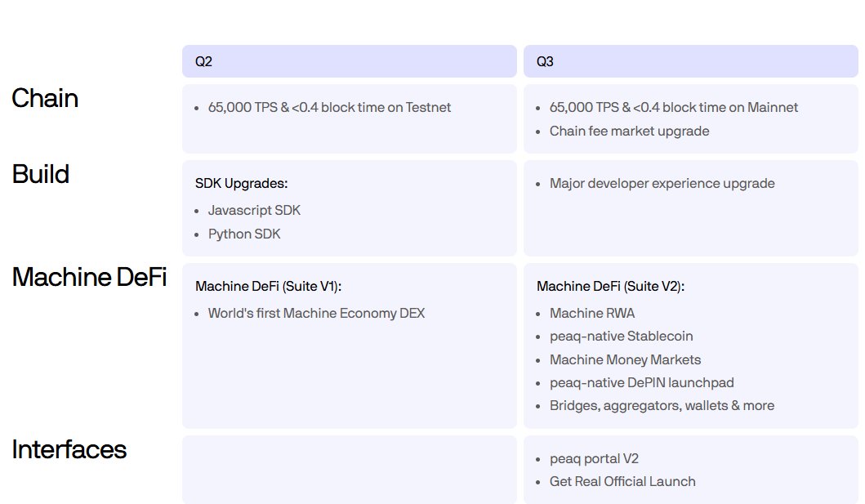Click the 'Machine RWA' bullet
Screen dimensions: 865x504
(592, 313)
